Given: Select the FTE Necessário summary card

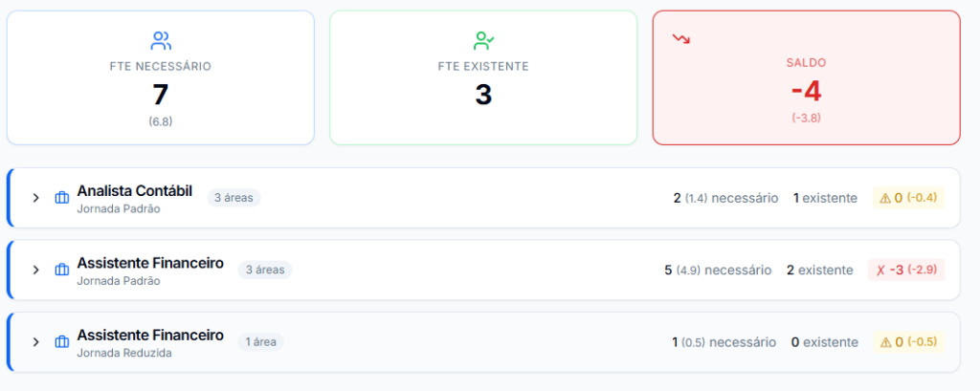Looking at the screenshot, I should click(x=161, y=78).
